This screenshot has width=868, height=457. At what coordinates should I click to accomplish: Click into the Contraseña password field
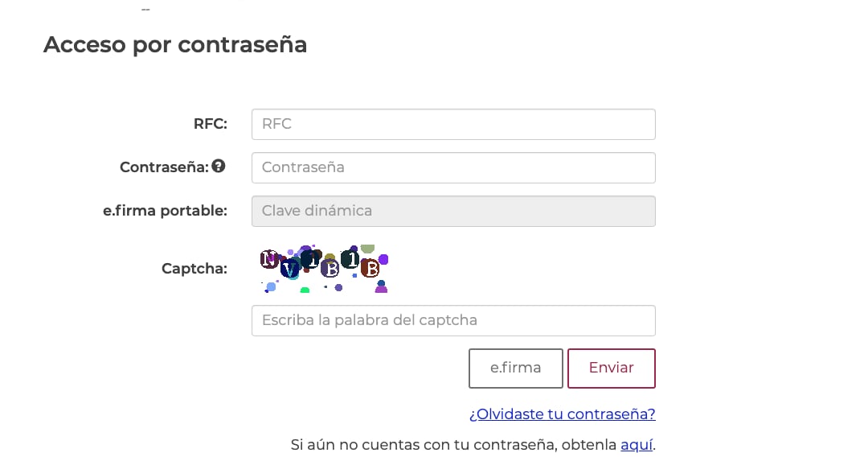(x=453, y=168)
